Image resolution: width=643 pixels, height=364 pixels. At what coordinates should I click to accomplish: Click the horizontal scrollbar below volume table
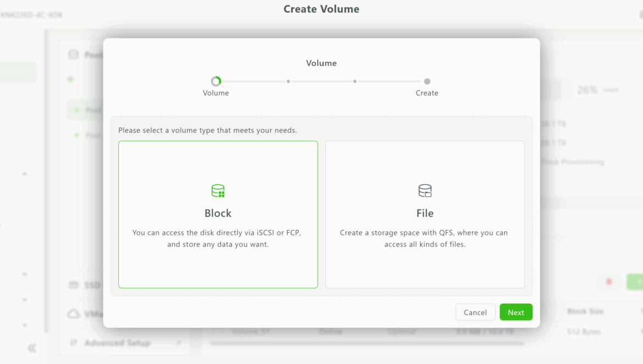[367, 344]
